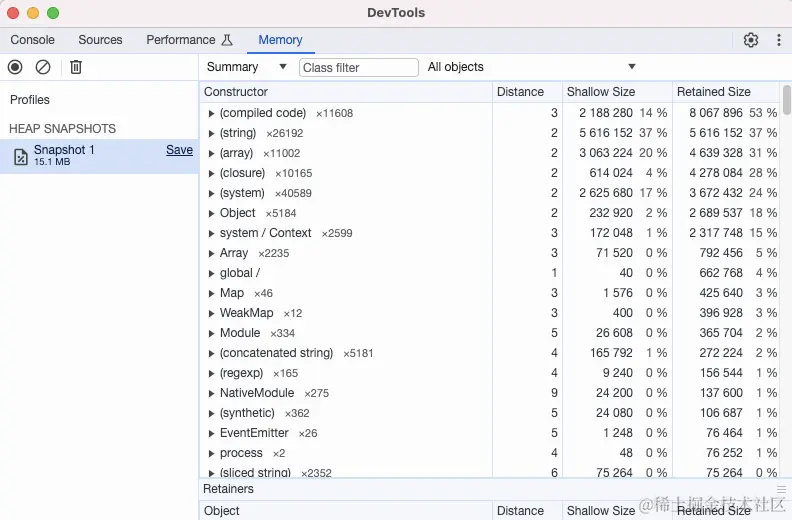The height and width of the screenshot is (520, 792).
Task: Click the Retainers panel header
Action: 228,489
